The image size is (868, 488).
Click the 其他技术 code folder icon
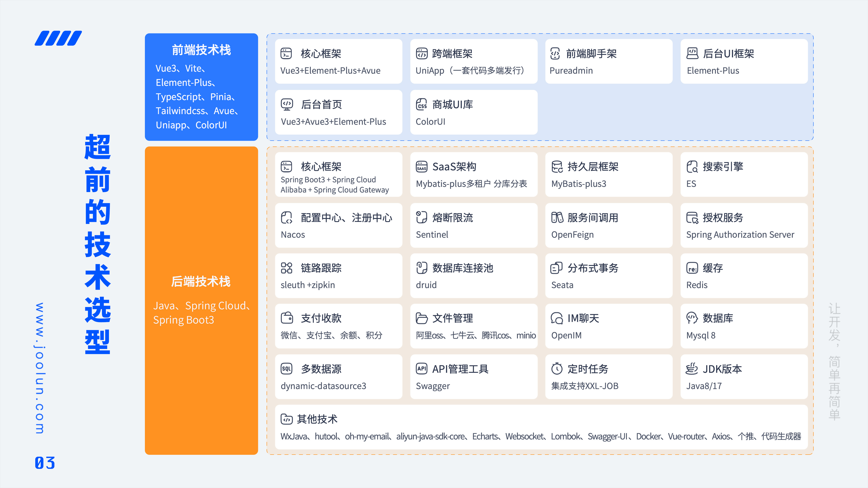click(x=286, y=419)
